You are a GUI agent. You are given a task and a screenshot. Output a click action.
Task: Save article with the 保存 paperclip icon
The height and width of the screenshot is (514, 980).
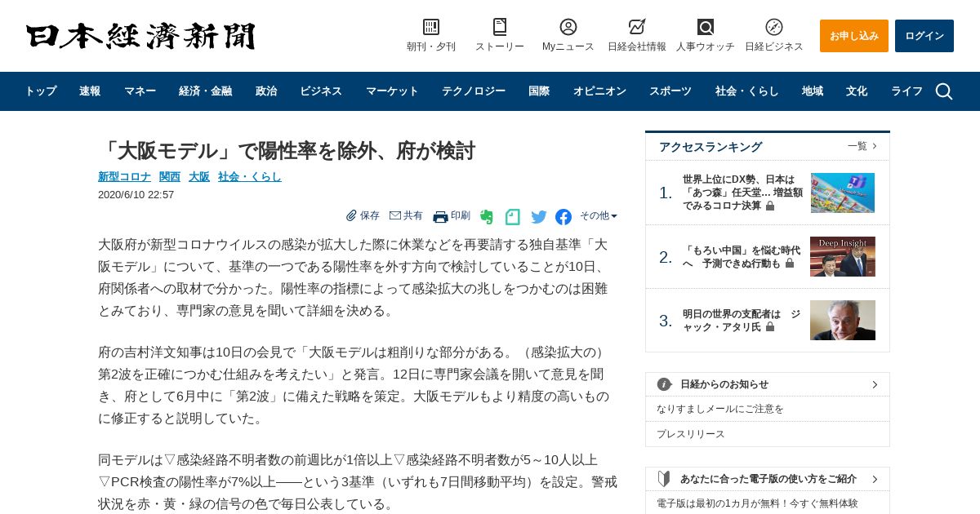click(x=352, y=215)
